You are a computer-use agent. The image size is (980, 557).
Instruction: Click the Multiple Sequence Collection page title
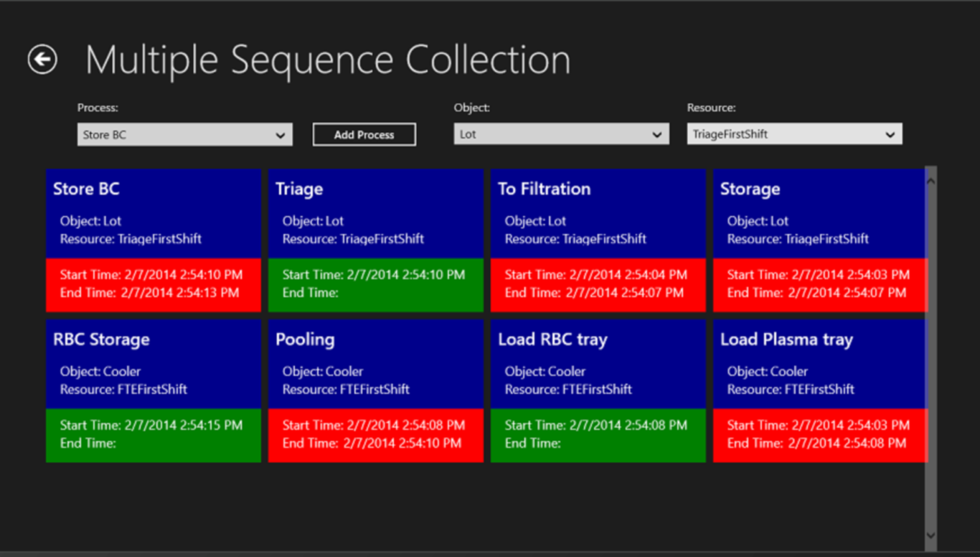pos(328,60)
